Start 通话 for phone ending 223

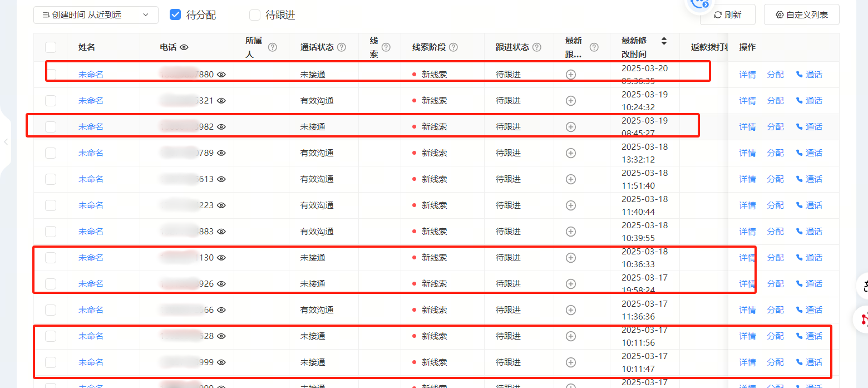[x=809, y=205]
